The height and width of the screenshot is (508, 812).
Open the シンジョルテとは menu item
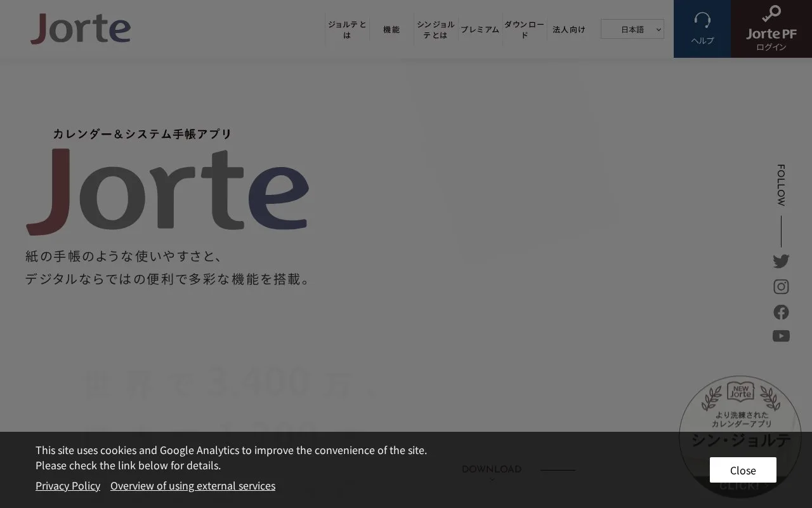(436, 29)
